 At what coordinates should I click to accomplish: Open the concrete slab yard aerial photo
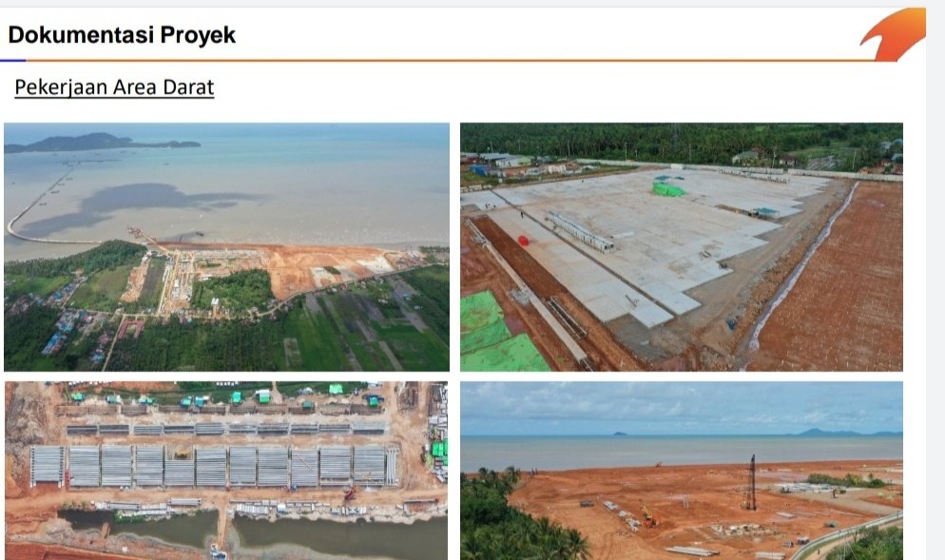(682, 246)
